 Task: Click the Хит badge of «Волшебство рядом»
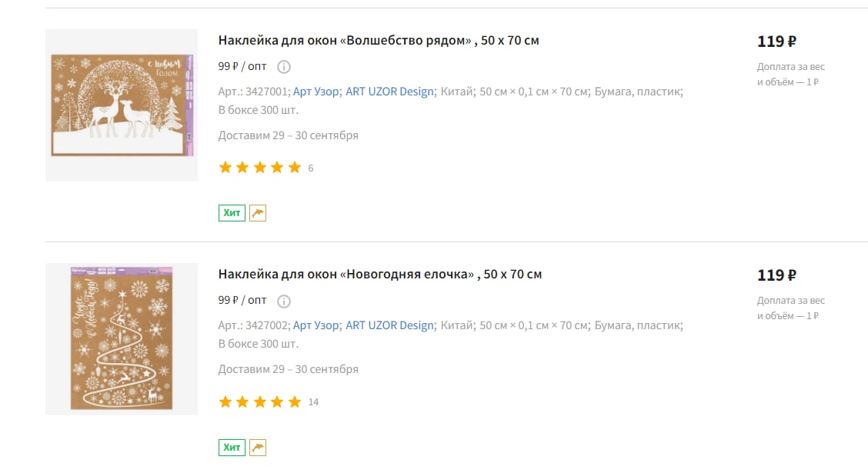pos(232,213)
